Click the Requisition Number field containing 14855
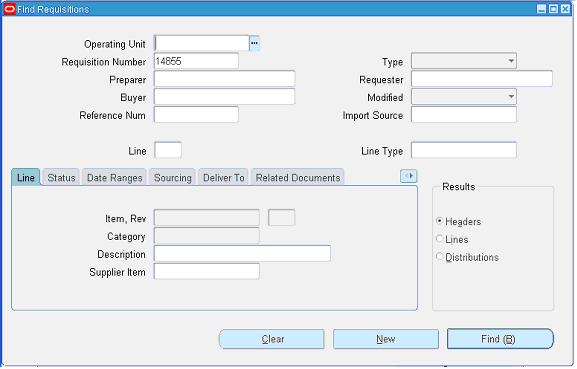The width and height of the screenshot is (577, 369). (x=196, y=61)
